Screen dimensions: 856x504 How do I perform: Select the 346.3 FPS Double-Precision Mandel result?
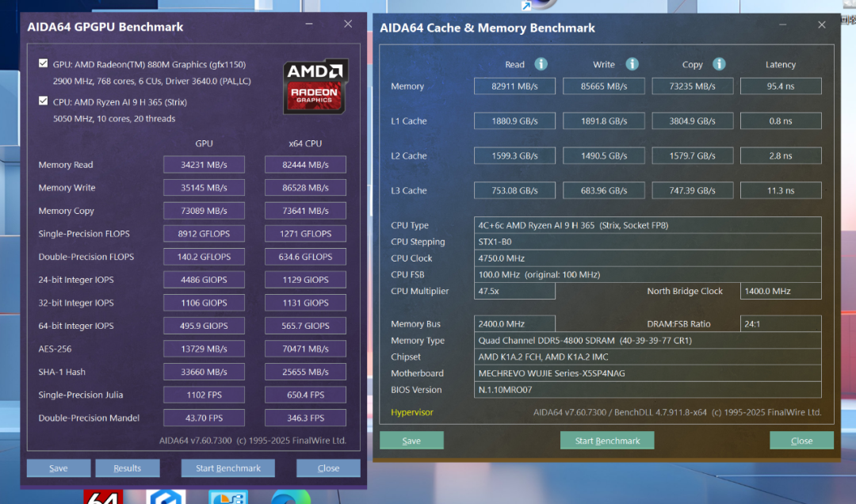305,418
